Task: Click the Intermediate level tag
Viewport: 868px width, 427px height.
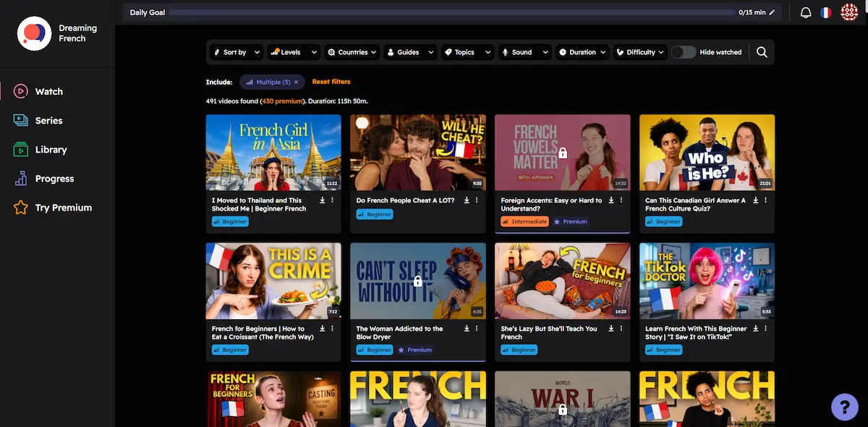Action: point(525,221)
